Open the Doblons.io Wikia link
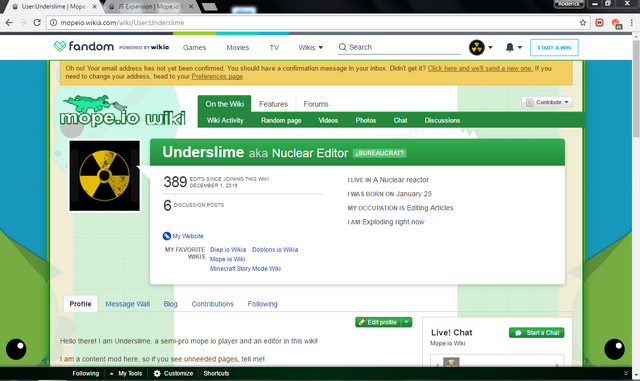The image size is (640, 381). pyautogui.click(x=275, y=250)
